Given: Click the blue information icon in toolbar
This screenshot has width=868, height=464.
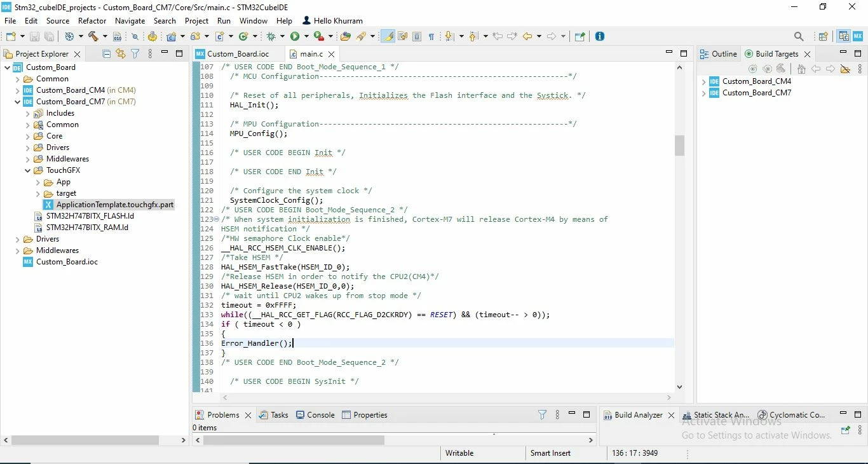Looking at the screenshot, I should point(599,36).
